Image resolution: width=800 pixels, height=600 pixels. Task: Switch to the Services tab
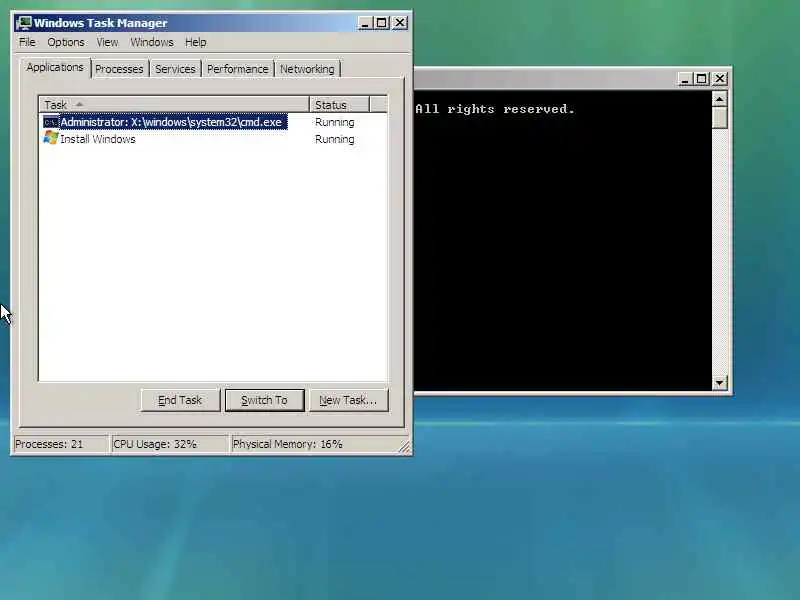point(175,69)
